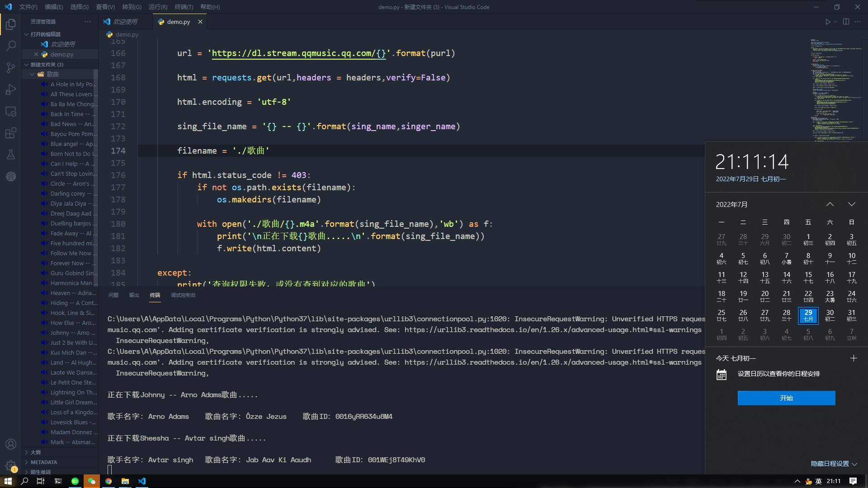Click the split editor right icon
The image size is (868, 488).
point(846,22)
